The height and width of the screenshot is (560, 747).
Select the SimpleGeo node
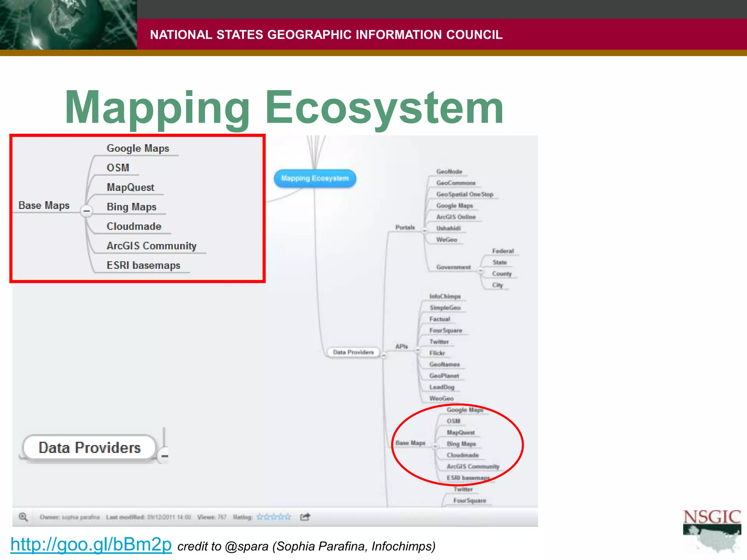pos(445,308)
